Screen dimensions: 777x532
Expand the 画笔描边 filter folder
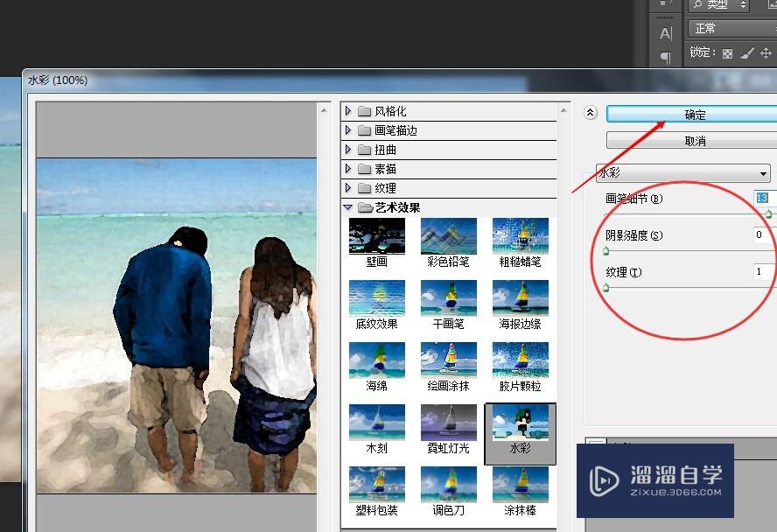click(x=348, y=129)
